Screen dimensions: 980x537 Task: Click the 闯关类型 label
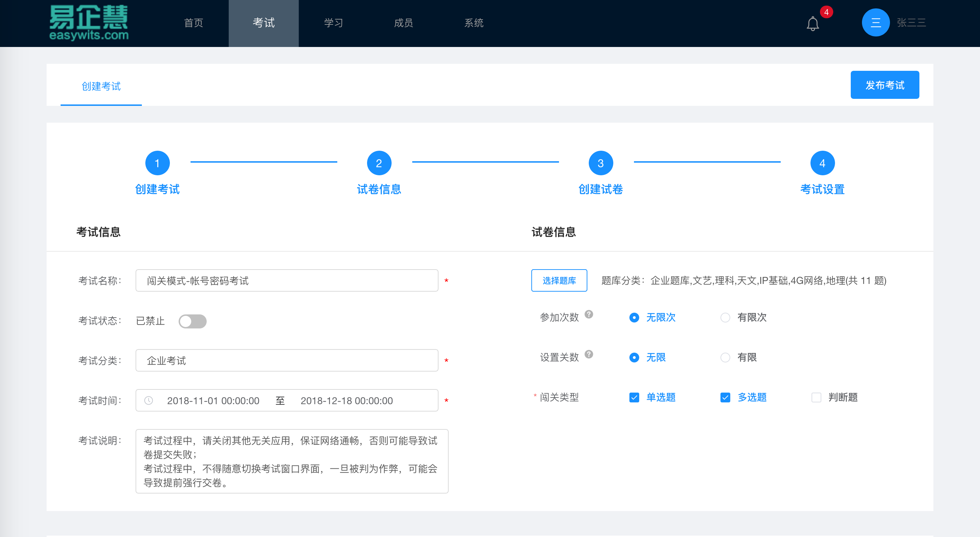(x=559, y=397)
